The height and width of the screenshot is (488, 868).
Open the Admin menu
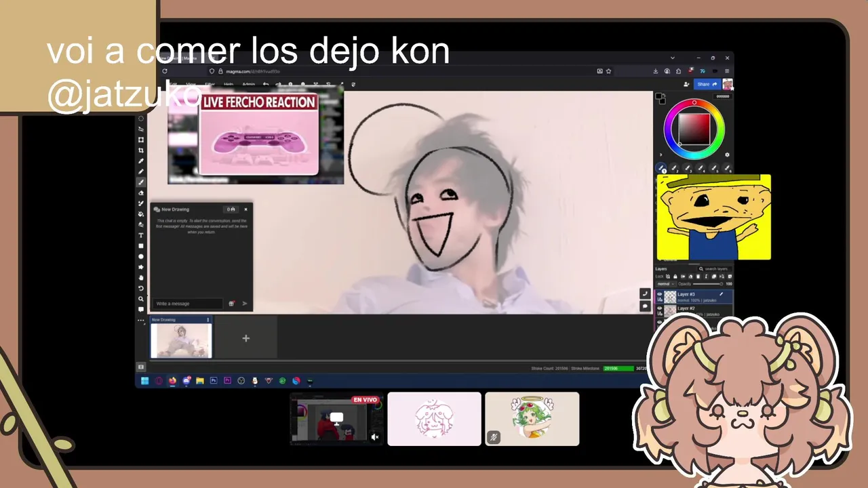tap(249, 85)
